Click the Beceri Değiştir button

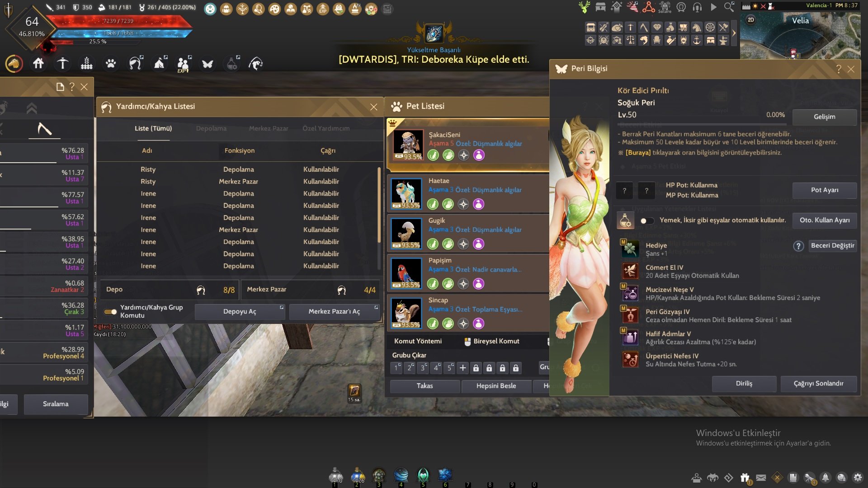[832, 246]
